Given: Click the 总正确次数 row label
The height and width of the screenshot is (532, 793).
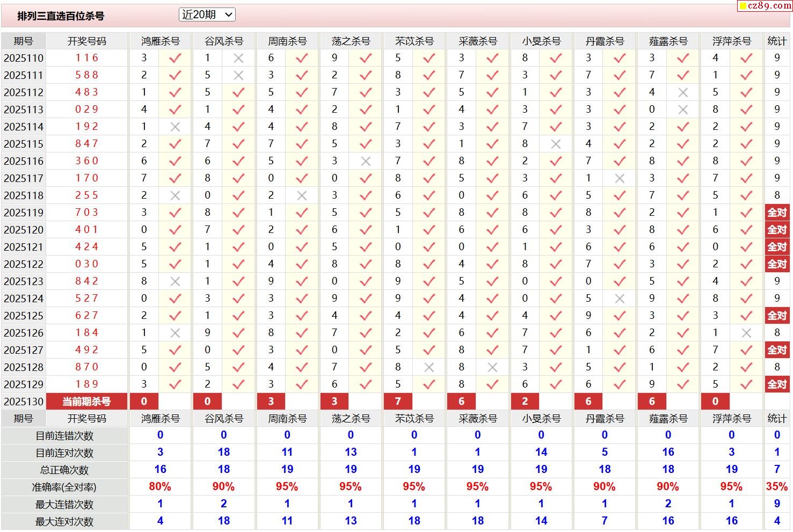Looking at the screenshot, I should point(64,470).
